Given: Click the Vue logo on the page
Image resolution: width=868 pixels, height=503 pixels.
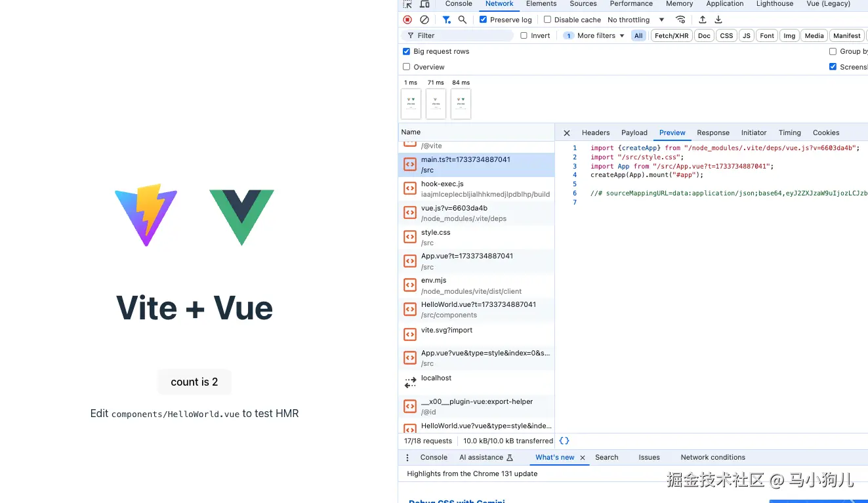Looking at the screenshot, I should coord(241,217).
